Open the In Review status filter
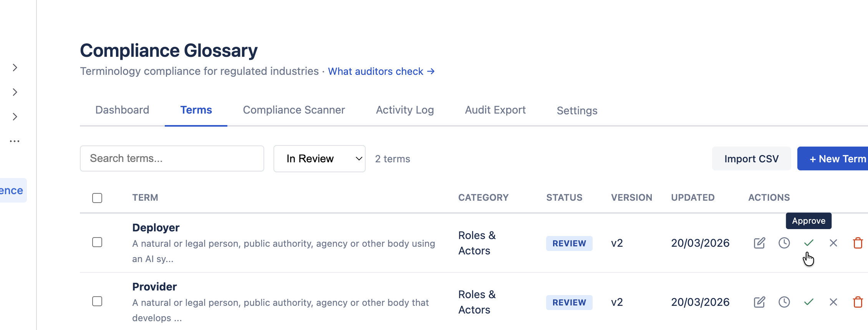The image size is (868, 330). click(x=319, y=158)
